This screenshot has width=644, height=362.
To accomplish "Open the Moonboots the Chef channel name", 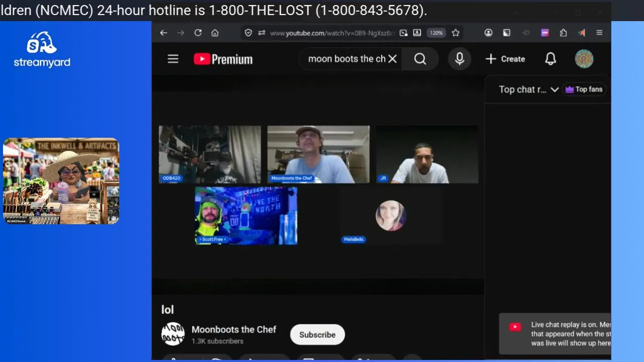I will click(234, 329).
